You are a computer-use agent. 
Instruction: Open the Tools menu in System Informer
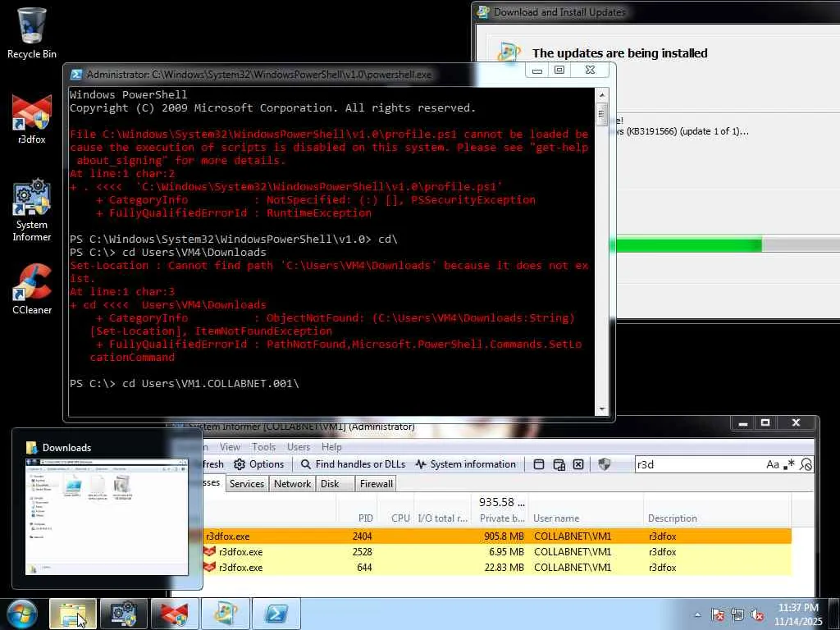pos(263,447)
